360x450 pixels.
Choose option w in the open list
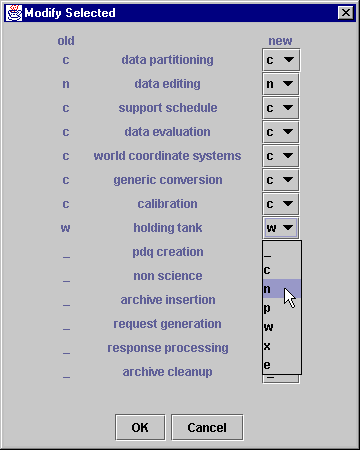282,327
